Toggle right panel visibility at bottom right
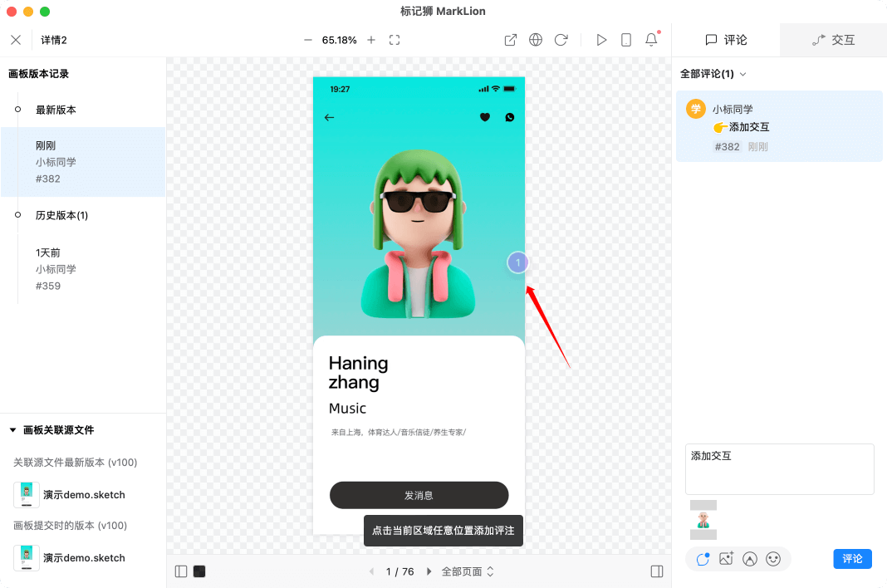 pos(657,571)
